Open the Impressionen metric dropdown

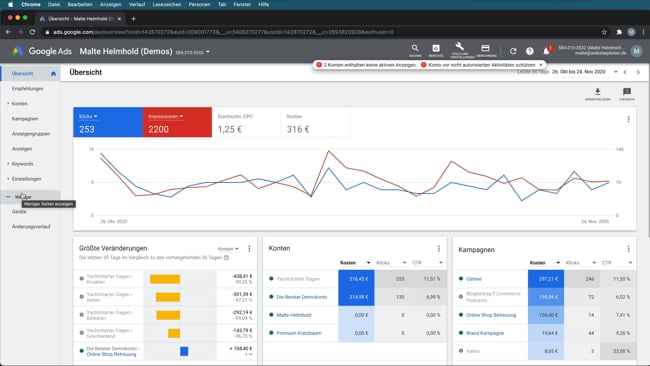[166, 116]
